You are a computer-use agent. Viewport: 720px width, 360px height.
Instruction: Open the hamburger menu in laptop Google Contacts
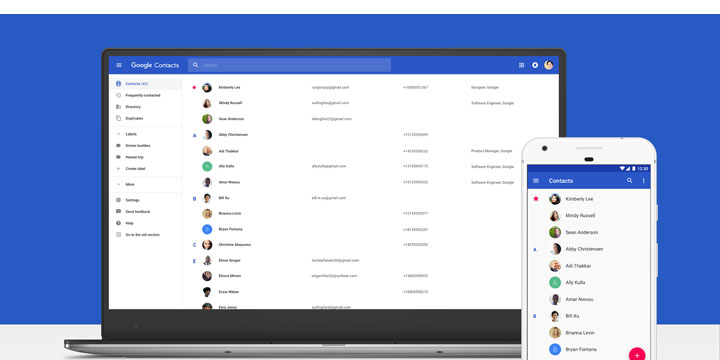(119, 65)
